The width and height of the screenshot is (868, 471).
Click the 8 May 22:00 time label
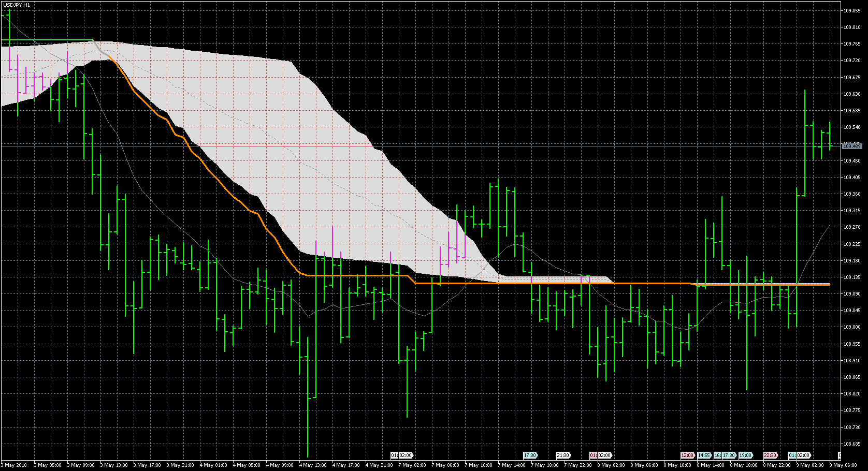pyautogui.click(x=777, y=465)
